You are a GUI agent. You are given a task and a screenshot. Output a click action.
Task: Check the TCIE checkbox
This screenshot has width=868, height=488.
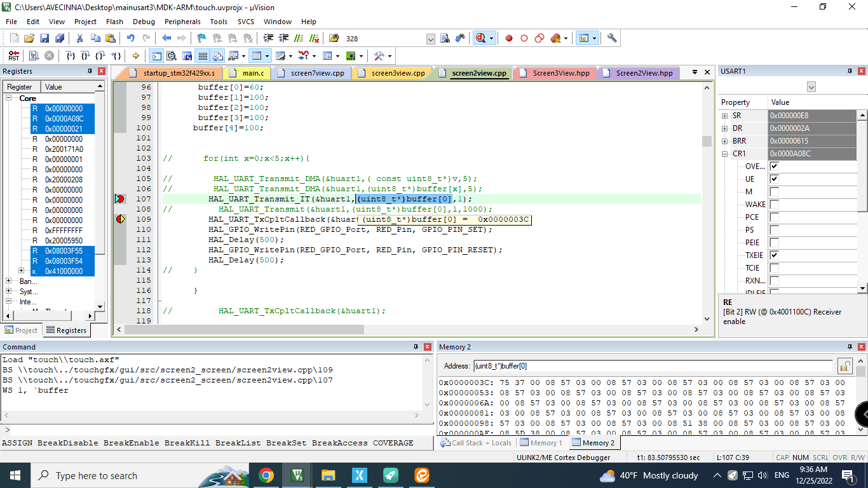[x=774, y=268]
